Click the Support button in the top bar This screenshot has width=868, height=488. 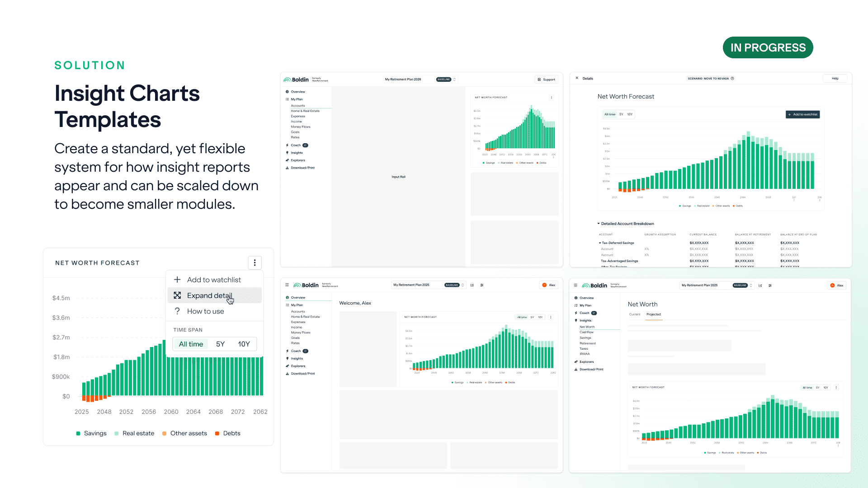pyautogui.click(x=546, y=80)
